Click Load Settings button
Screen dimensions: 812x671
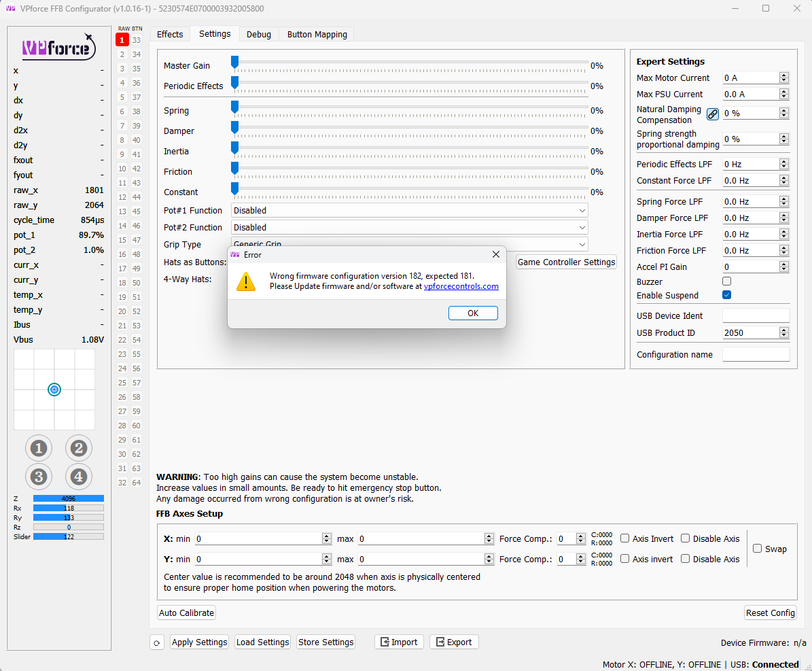pos(262,642)
